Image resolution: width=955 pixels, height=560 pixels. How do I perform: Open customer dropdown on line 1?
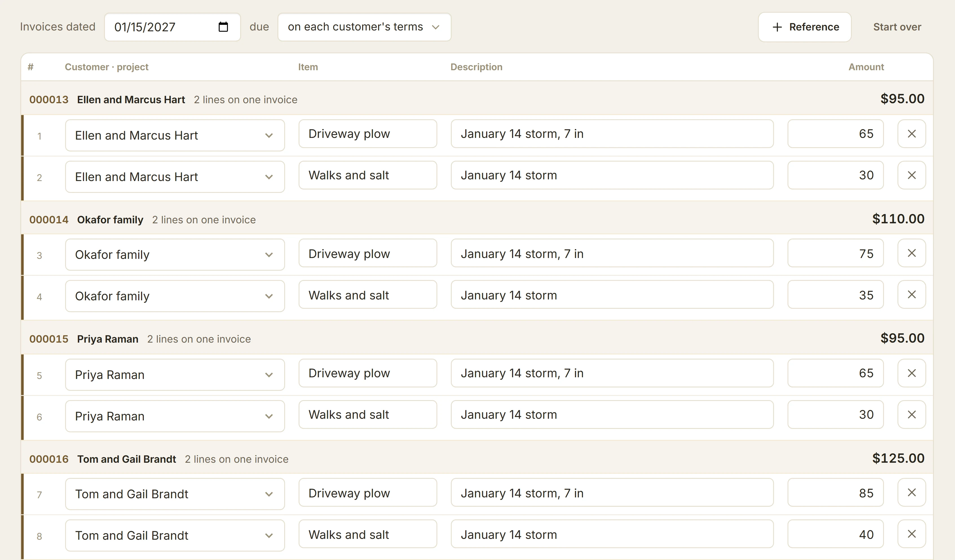pos(175,135)
